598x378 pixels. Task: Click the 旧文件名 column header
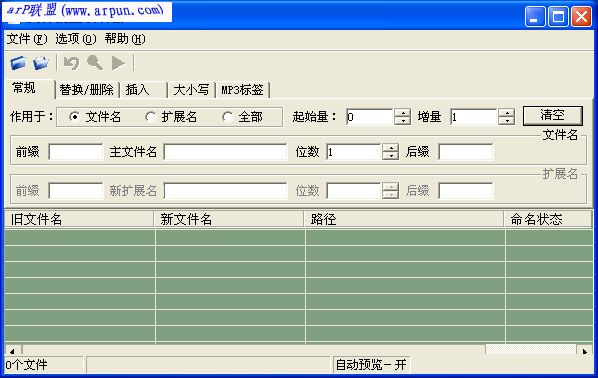(x=79, y=219)
